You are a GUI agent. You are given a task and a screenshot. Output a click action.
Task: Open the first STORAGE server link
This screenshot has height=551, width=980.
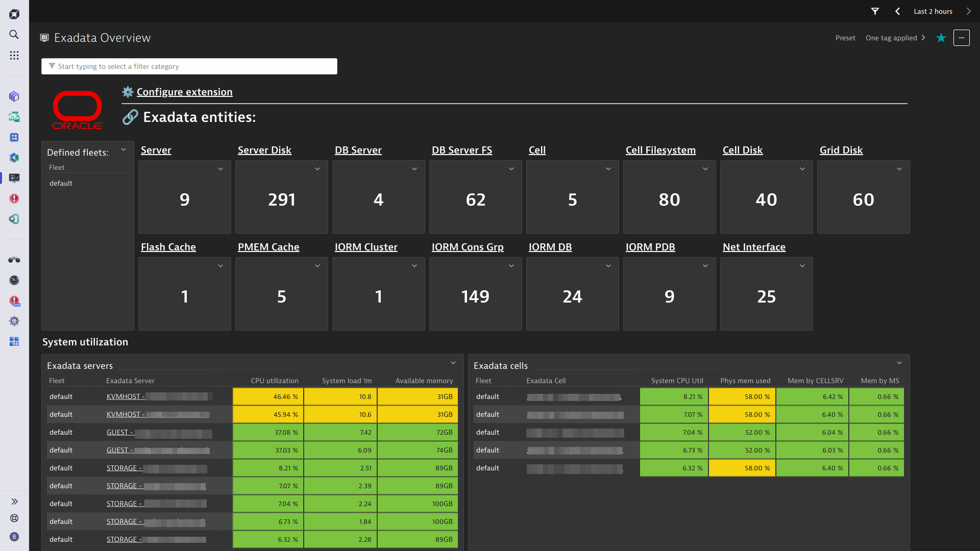click(157, 468)
